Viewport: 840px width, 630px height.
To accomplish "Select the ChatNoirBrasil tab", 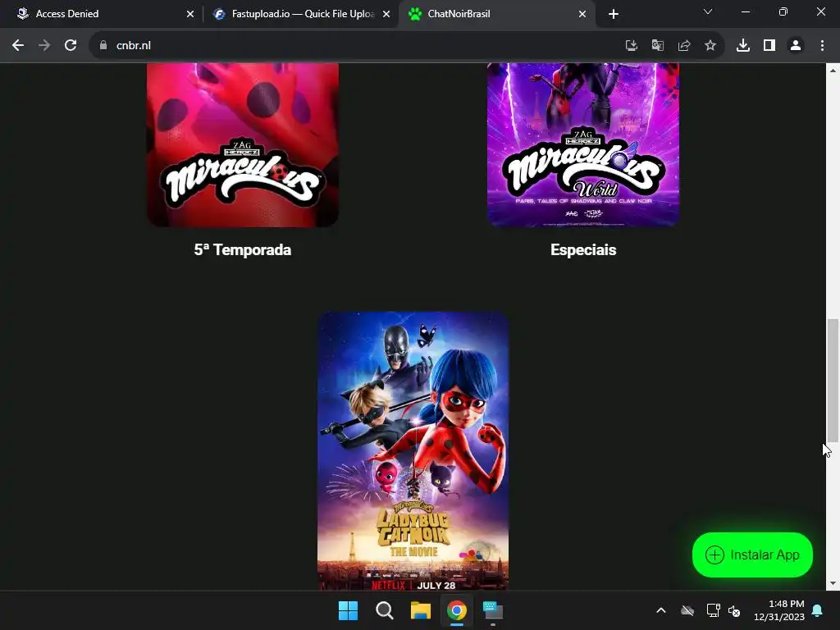I will tap(496, 14).
